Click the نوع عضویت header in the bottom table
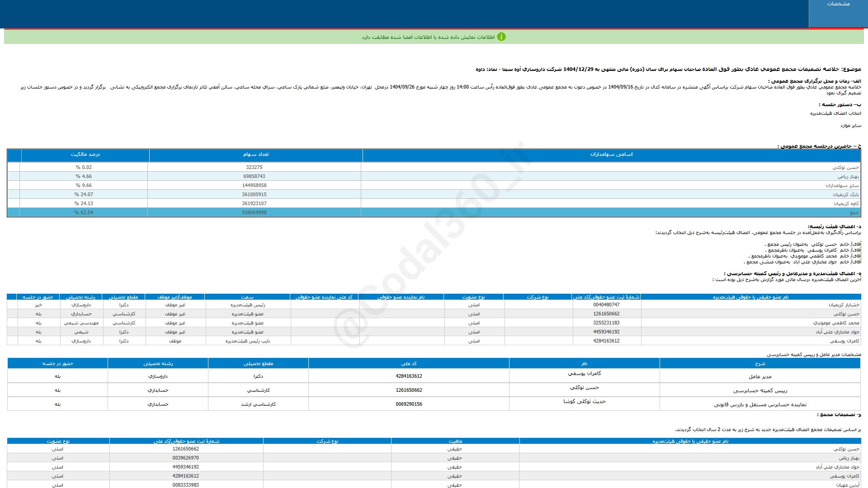Screen dimensions: 868x488 (58, 441)
